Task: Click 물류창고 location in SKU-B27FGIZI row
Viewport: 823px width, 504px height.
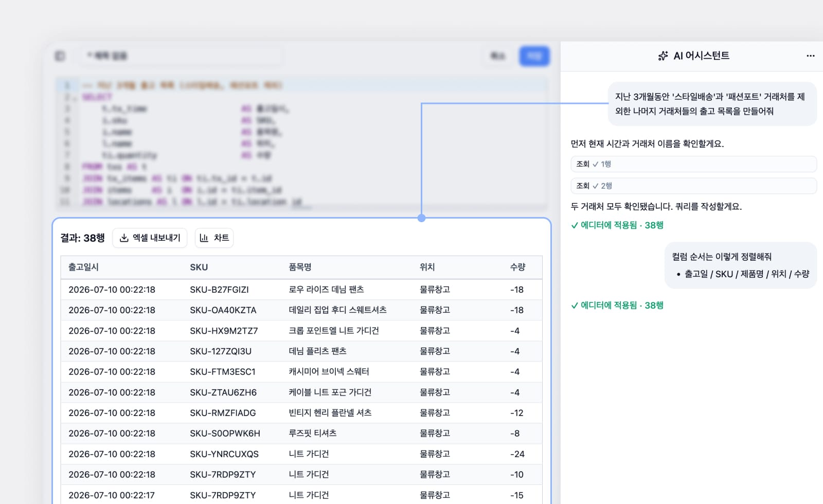Action: (435, 290)
